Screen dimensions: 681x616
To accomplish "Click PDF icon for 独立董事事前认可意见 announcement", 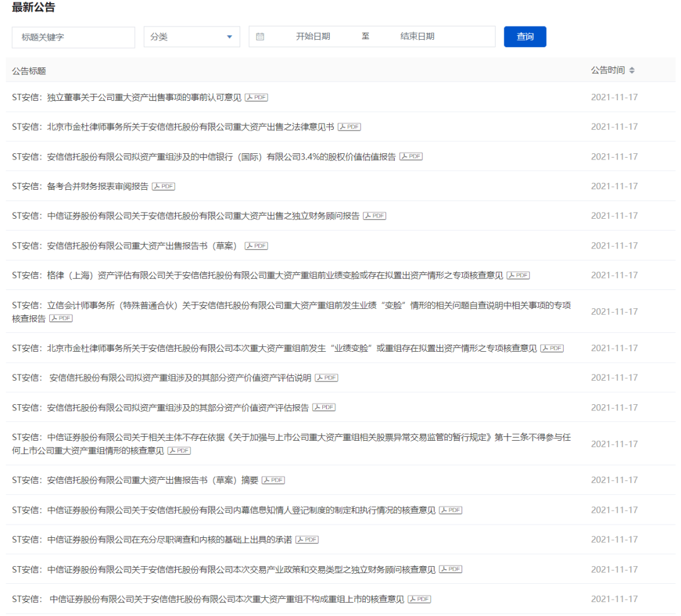I will [256, 97].
